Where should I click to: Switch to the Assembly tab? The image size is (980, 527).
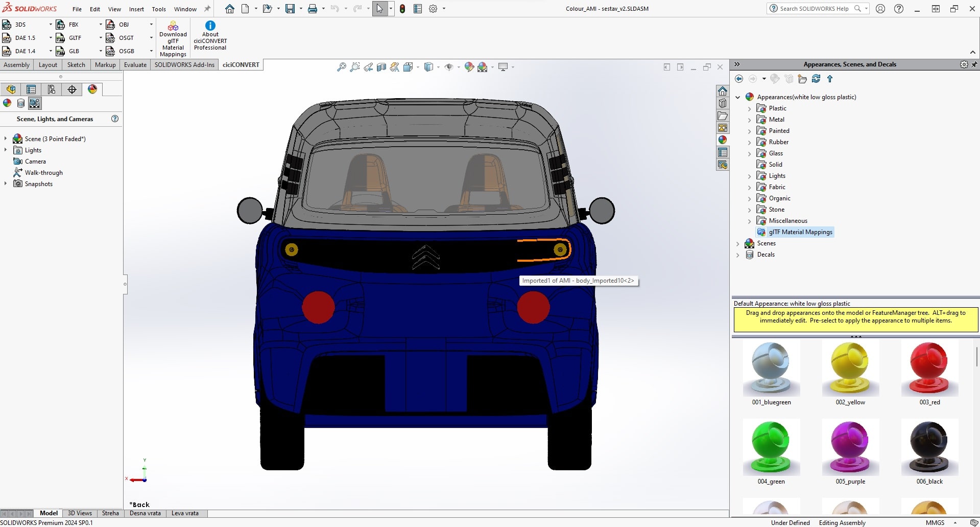coord(17,65)
